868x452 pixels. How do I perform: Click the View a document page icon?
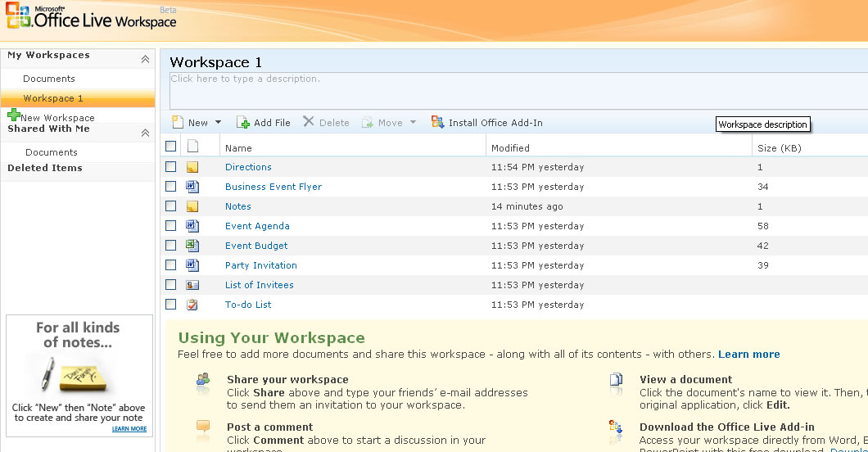pyautogui.click(x=616, y=379)
